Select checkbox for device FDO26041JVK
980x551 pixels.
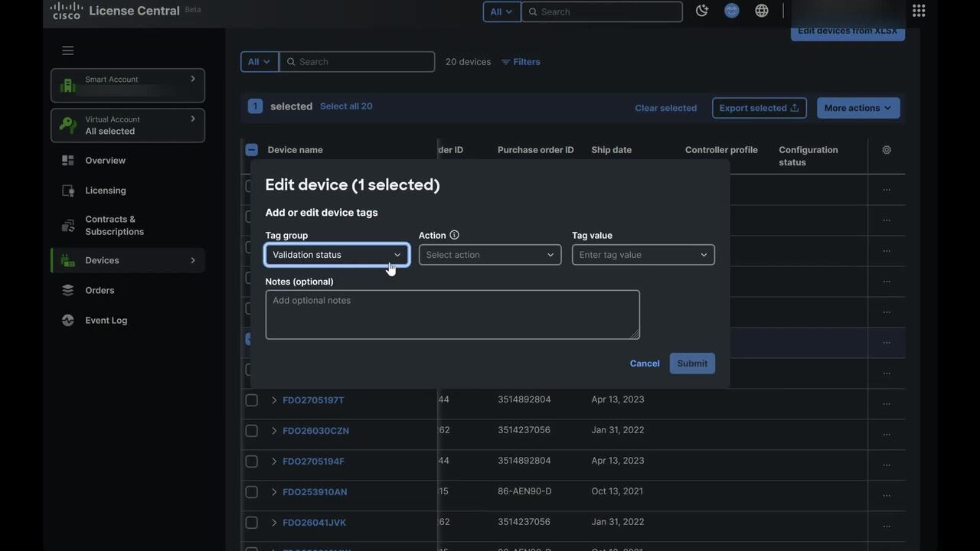pos(252,523)
